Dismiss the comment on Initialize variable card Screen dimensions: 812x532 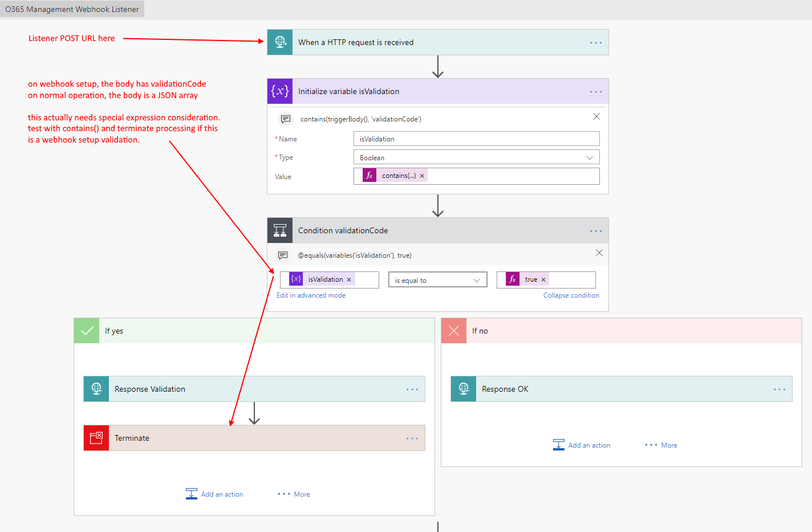tap(596, 116)
